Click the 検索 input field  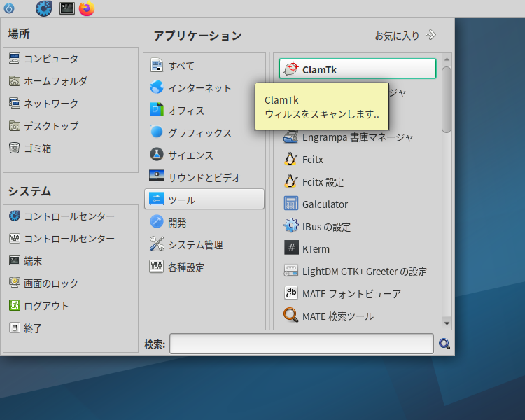[x=301, y=344]
